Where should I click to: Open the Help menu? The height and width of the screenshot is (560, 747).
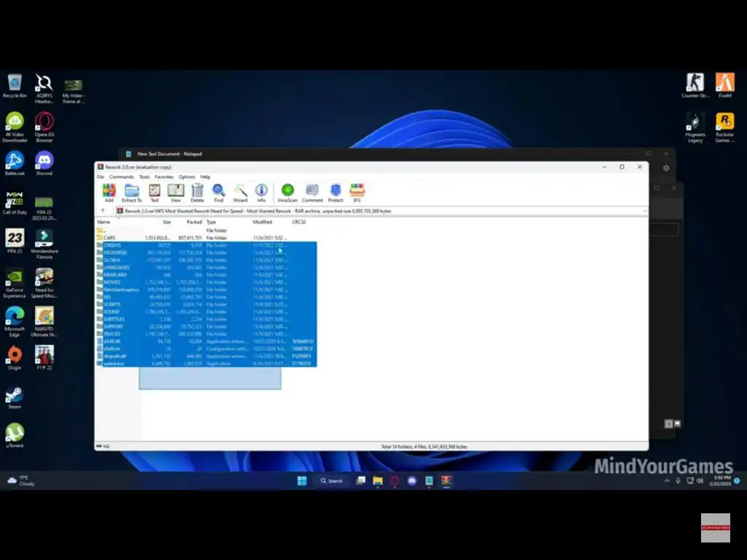point(205,176)
